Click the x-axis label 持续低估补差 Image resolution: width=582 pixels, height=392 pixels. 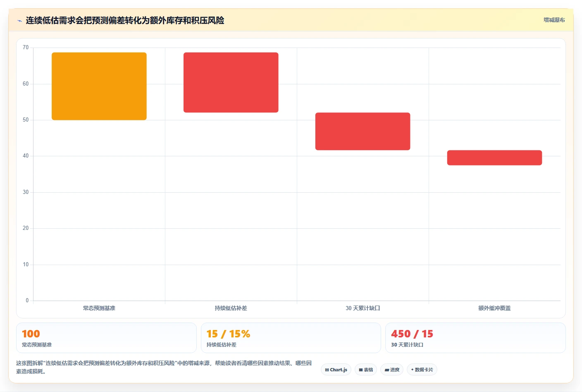(x=231, y=308)
